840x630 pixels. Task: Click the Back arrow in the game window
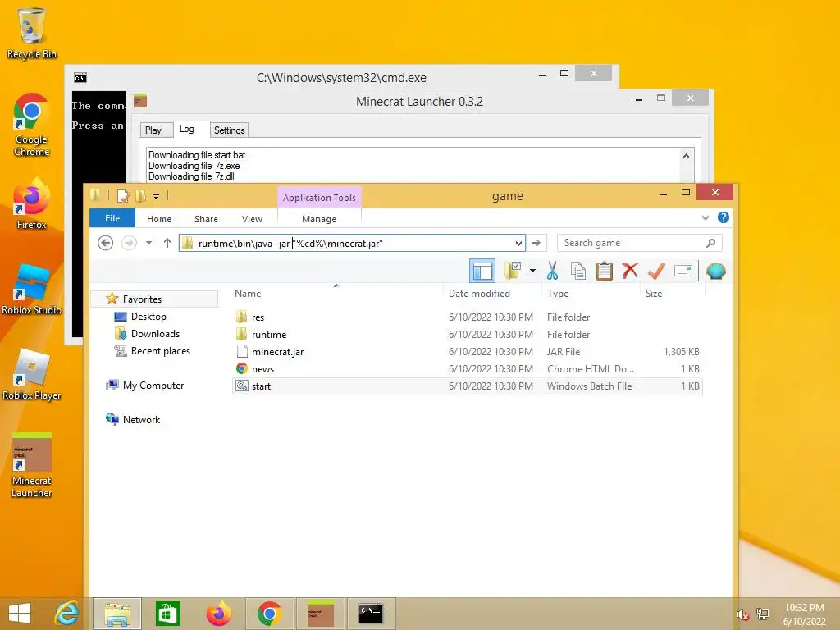tap(106, 243)
